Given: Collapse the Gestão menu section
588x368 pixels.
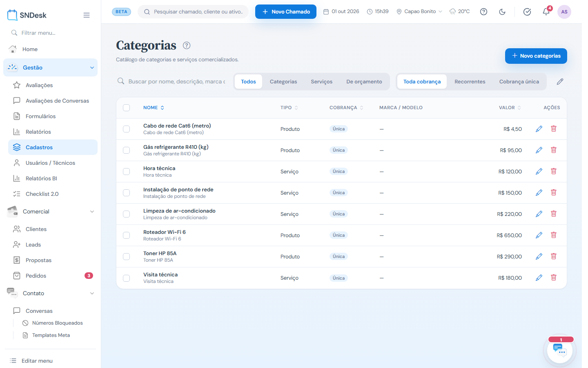Looking at the screenshot, I should 51,67.
